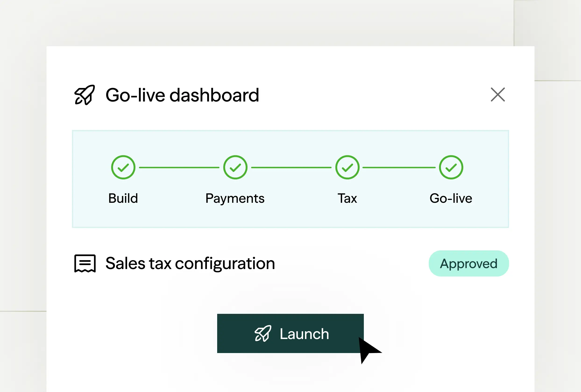Viewport: 581px width, 392px height.
Task: Select the Payments step label
Action: pyautogui.click(x=235, y=198)
